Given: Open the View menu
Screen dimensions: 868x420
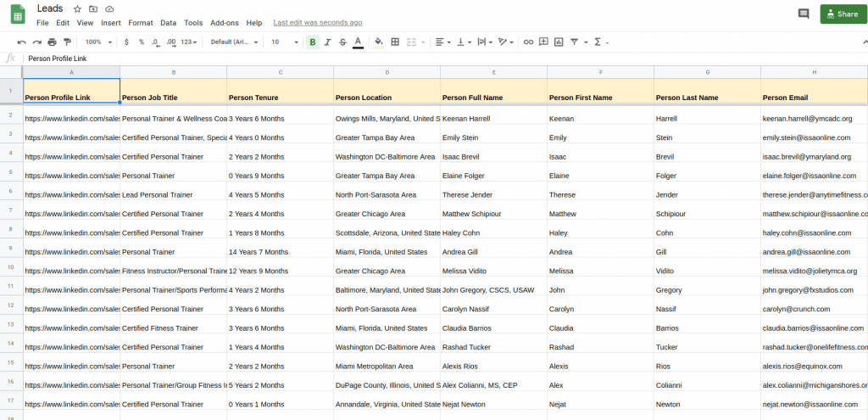Looking at the screenshot, I should coord(85,23).
